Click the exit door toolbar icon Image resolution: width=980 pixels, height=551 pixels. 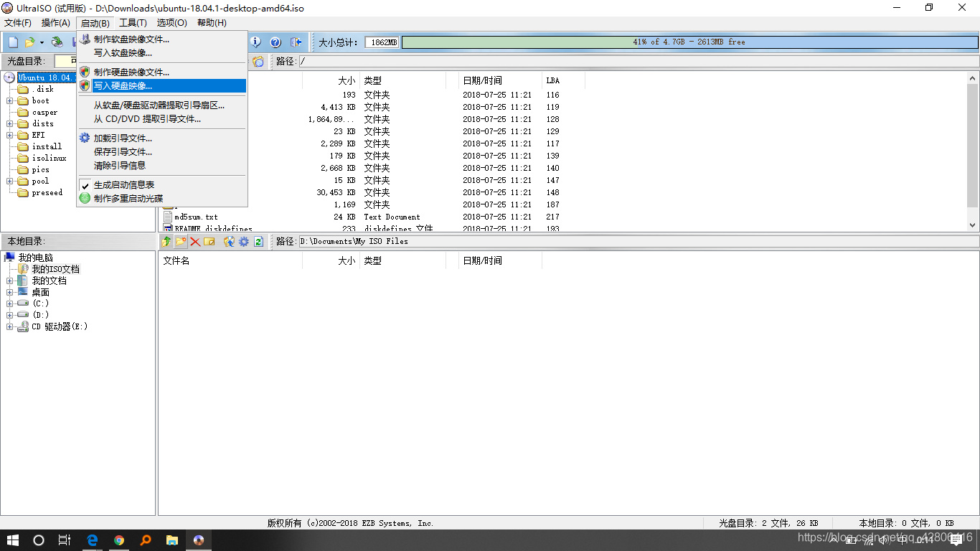point(296,42)
